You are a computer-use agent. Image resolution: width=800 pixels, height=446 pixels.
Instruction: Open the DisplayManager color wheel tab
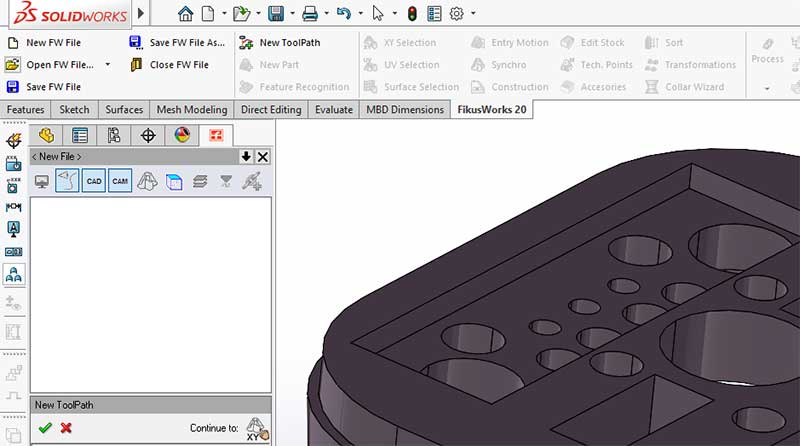182,135
